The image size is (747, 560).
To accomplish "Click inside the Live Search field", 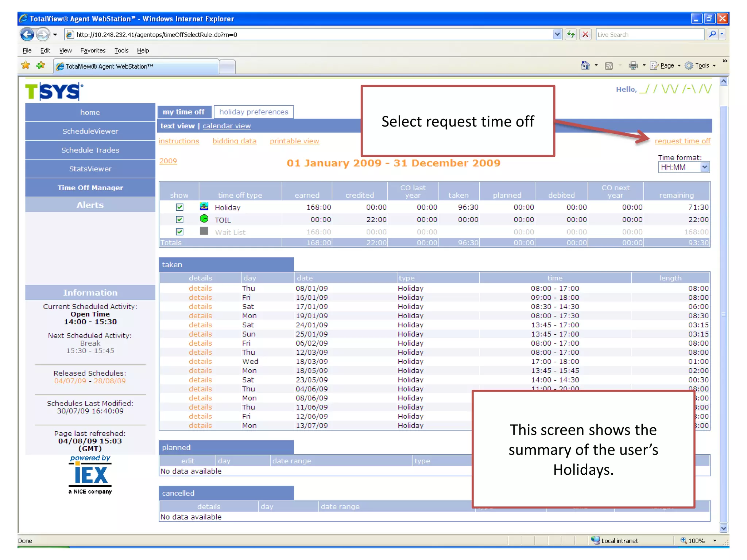I will coord(649,35).
